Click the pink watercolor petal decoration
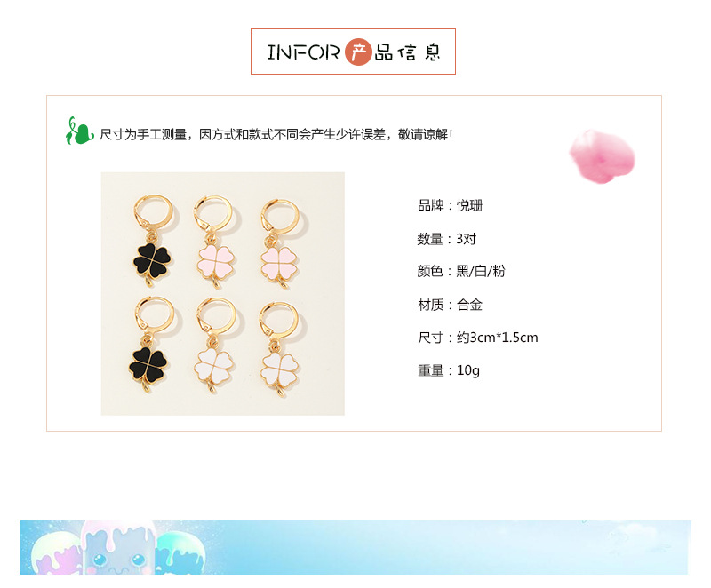Image resolution: width=711 pixels, height=588 pixels. click(x=603, y=156)
